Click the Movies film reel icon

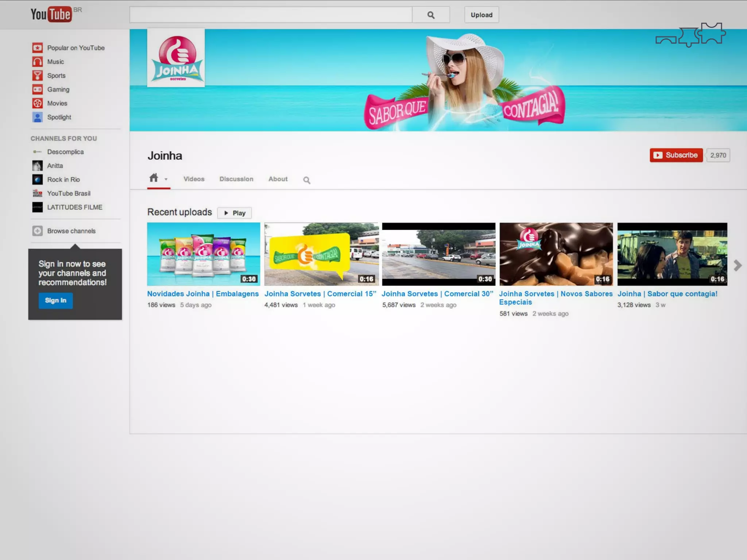[37, 103]
